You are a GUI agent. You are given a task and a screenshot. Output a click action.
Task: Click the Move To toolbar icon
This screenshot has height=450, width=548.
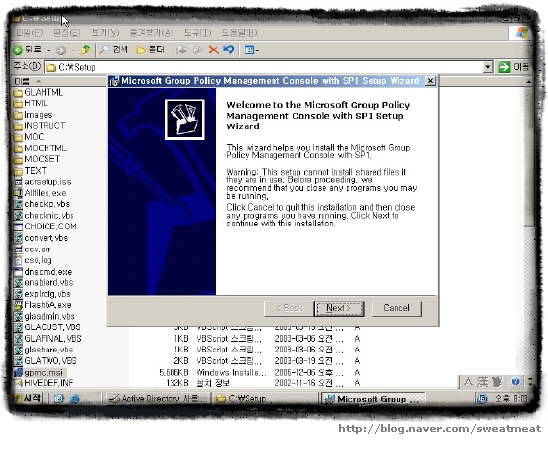[x=181, y=50]
